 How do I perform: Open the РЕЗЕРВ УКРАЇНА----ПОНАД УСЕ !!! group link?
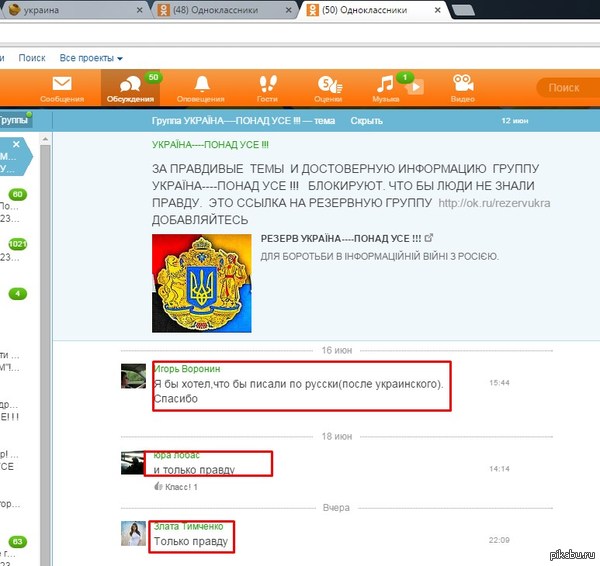pyautogui.click(x=340, y=238)
